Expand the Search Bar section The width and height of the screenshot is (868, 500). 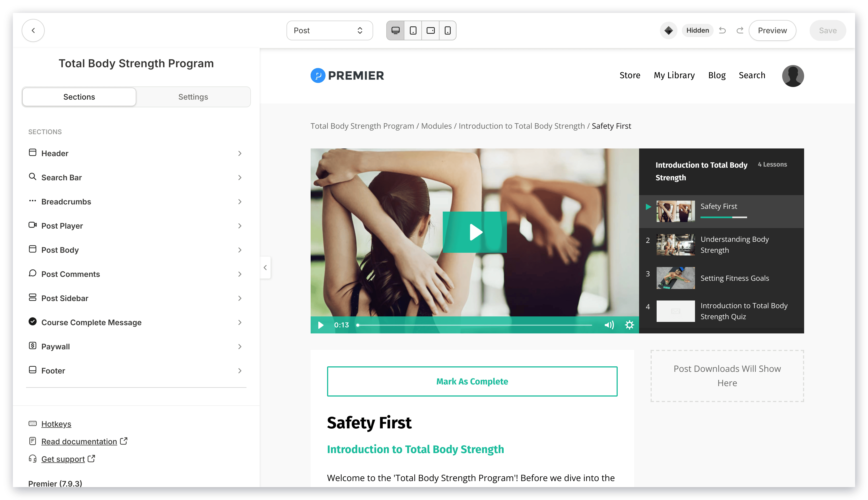(136, 177)
